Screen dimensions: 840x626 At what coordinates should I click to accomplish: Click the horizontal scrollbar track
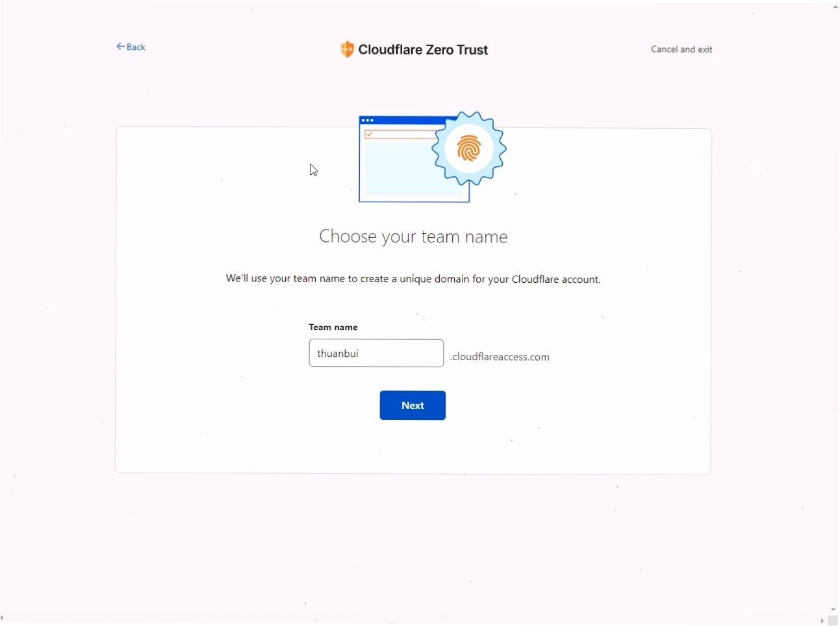tap(412, 620)
